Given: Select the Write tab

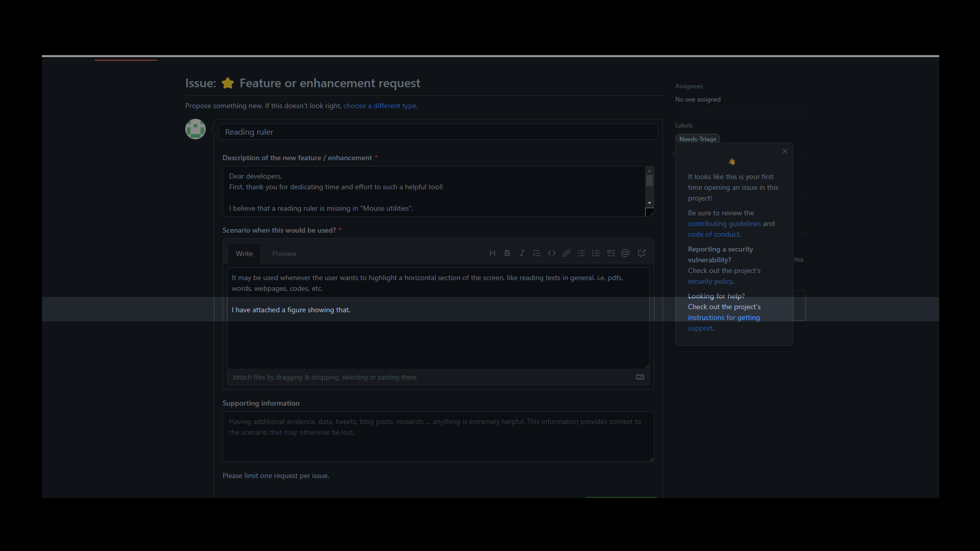Looking at the screenshot, I should tap(244, 253).
